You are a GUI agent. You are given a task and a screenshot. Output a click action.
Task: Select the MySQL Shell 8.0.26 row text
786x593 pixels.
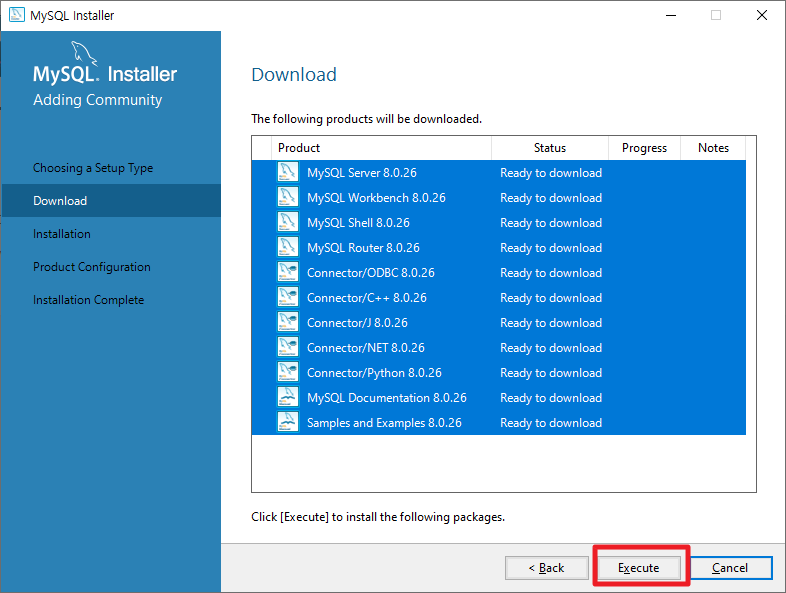tap(358, 223)
